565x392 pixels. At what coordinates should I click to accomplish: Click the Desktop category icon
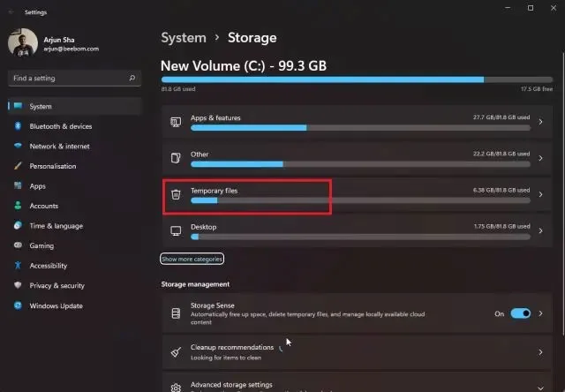tap(176, 231)
